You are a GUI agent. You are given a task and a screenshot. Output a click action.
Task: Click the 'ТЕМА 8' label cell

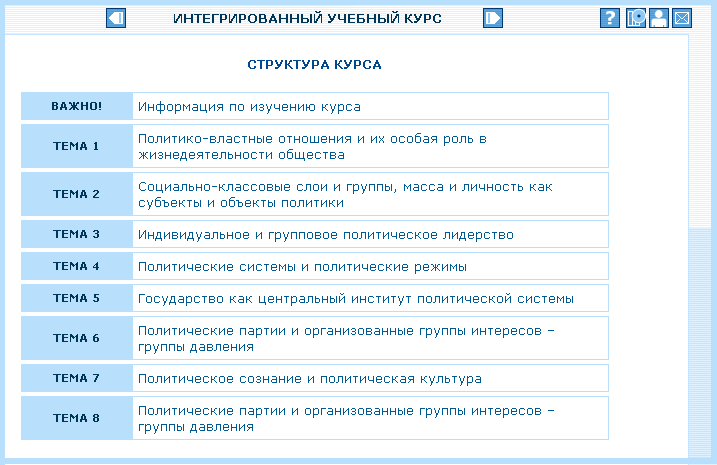pyautogui.click(x=77, y=418)
